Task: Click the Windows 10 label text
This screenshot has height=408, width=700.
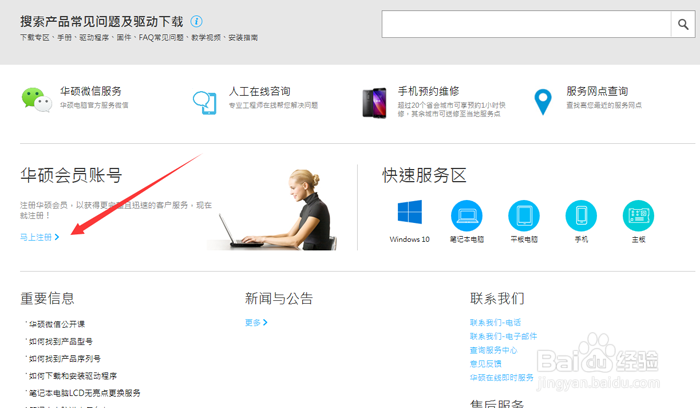Action: click(409, 239)
